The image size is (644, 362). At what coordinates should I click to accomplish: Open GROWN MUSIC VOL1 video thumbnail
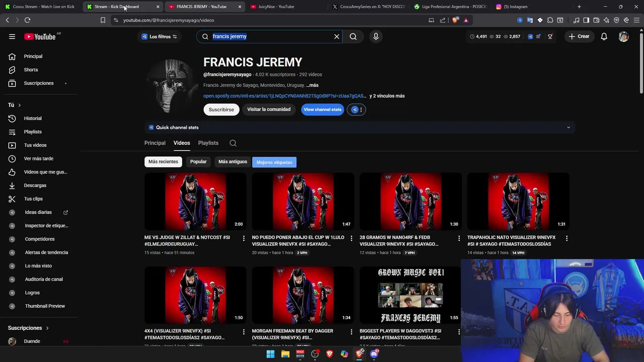[x=411, y=295]
